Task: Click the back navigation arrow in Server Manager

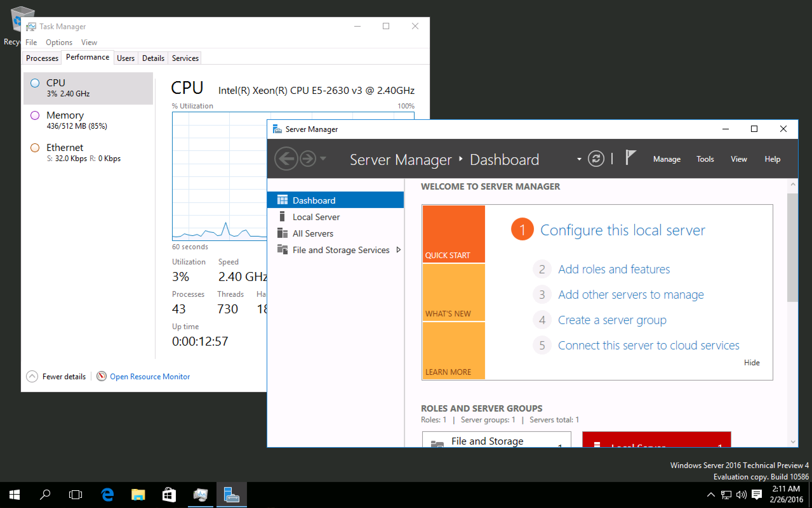Action: [x=287, y=159]
